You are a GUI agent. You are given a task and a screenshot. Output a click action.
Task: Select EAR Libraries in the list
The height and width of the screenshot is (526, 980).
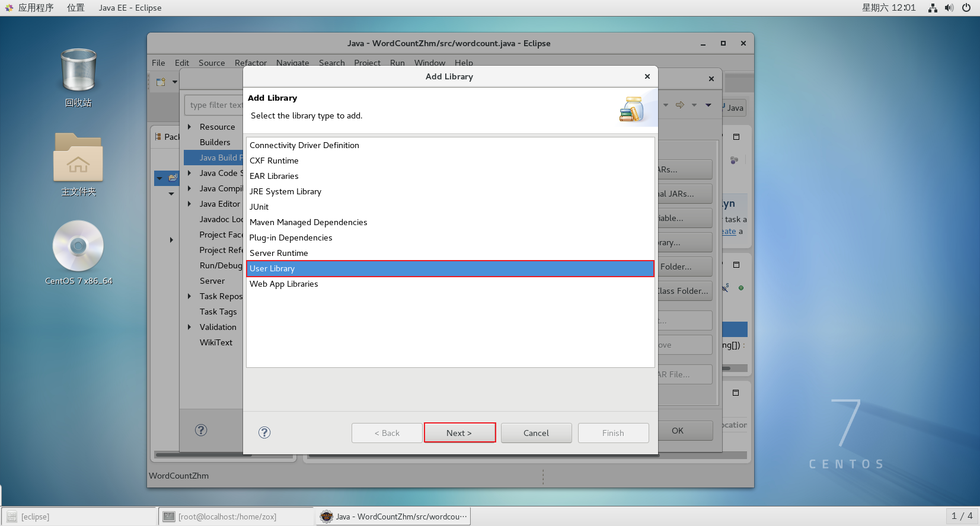click(450, 176)
